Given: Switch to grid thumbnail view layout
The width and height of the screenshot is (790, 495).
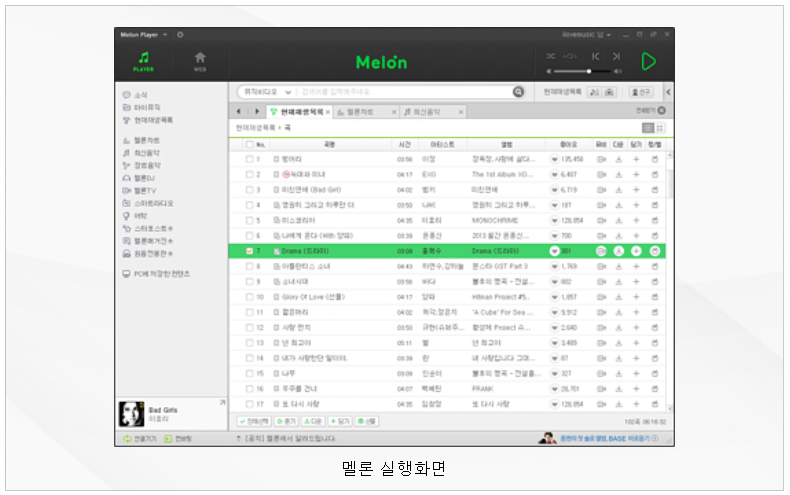Looking at the screenshot, I should [660, 128].
